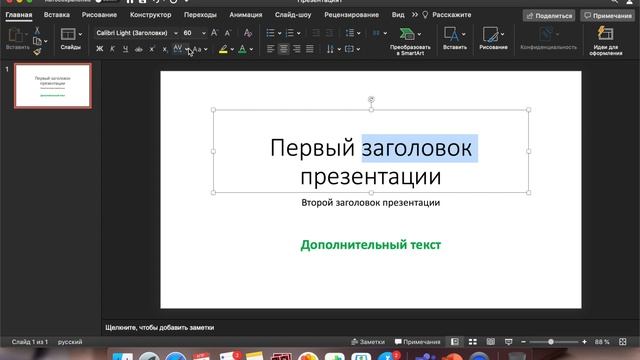Increase list indent level
Viewport: 640px width, 360px height.
click(x=330, y=33)
